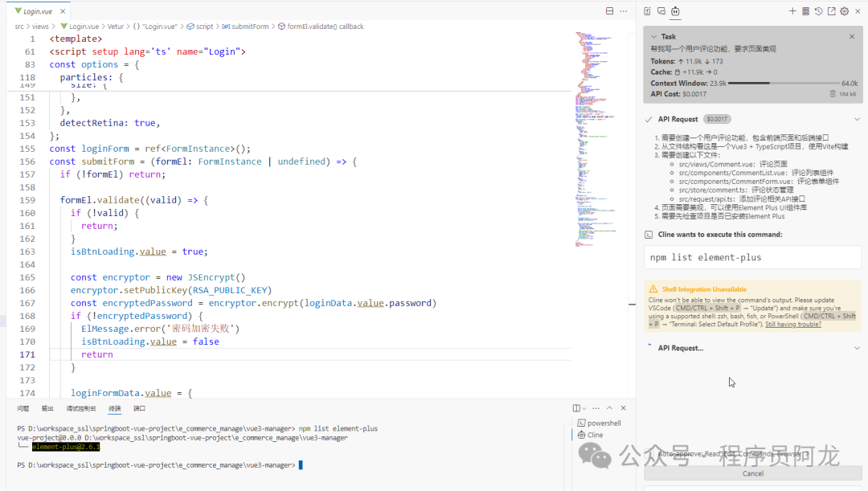868x491 pixels.
Task: Collapse the completed API Request section
Action: pos(857,119)
